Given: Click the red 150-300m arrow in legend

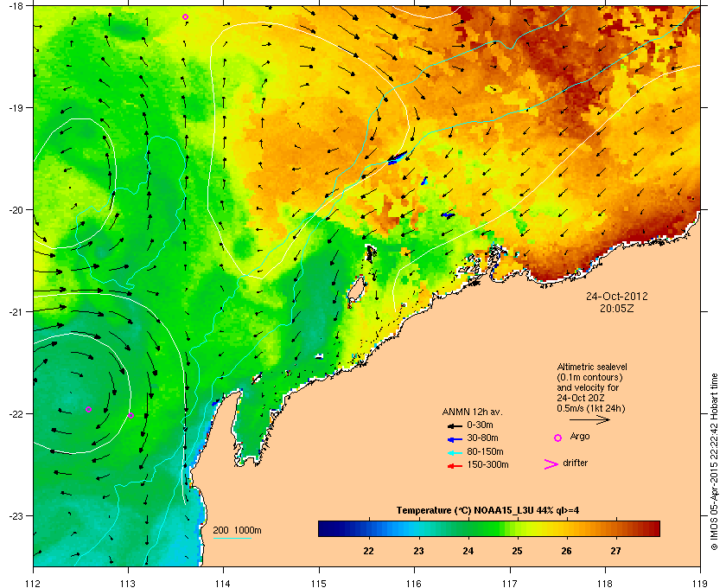Looking at the screenshot, I should tap(455, 466).
